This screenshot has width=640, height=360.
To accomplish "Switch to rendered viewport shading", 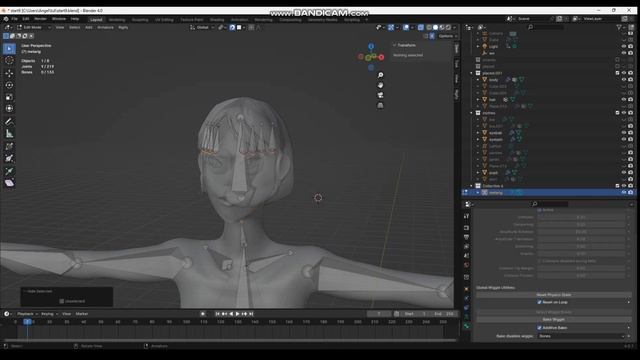I will (x=448, y=27).
